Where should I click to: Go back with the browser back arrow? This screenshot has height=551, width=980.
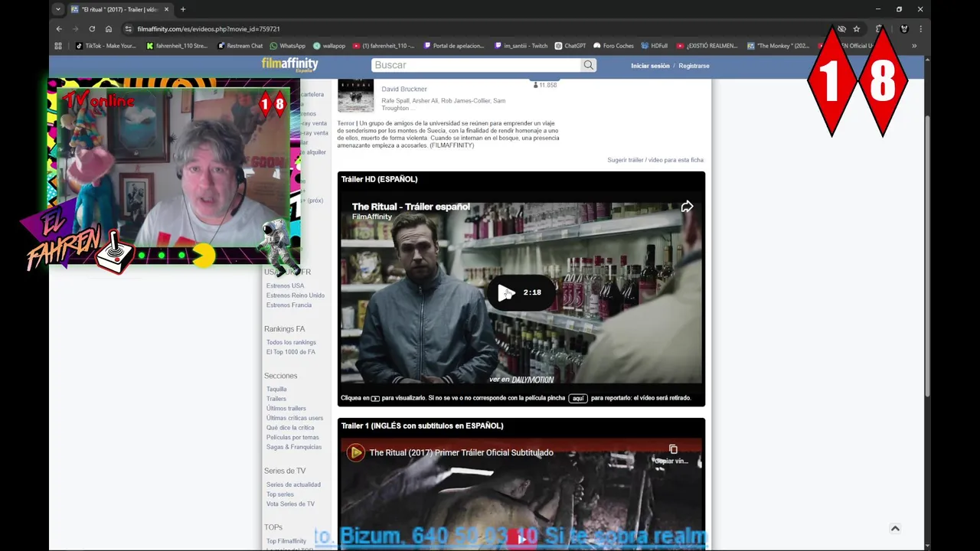point(59,29)
